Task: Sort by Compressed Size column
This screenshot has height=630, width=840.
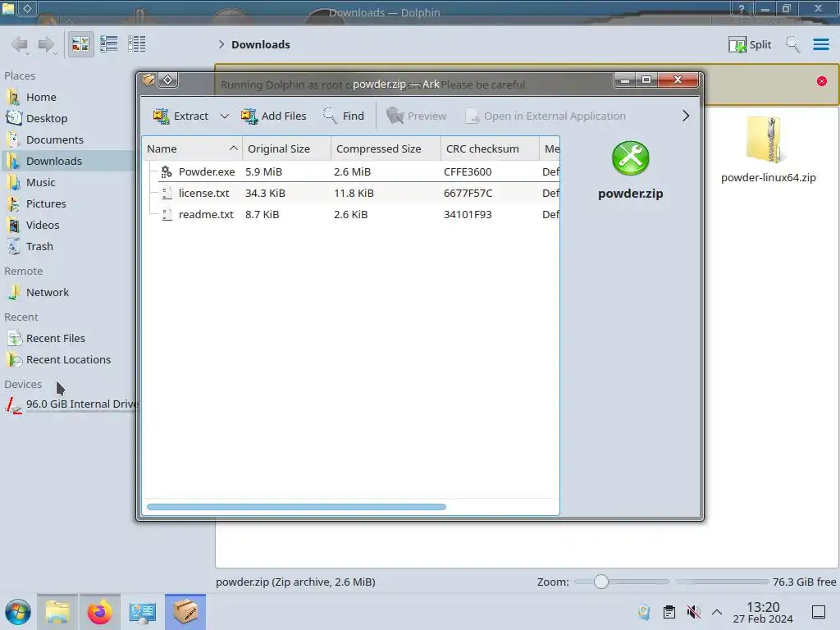Action: (386, 148)
